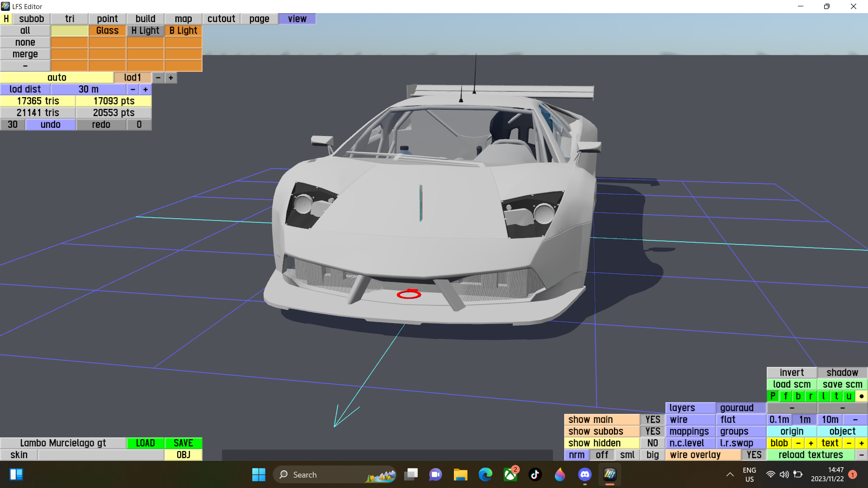This screenshot has width=868, height=488.
Task: Open File Explorer in the taskbar
Action: pos(460,474)
